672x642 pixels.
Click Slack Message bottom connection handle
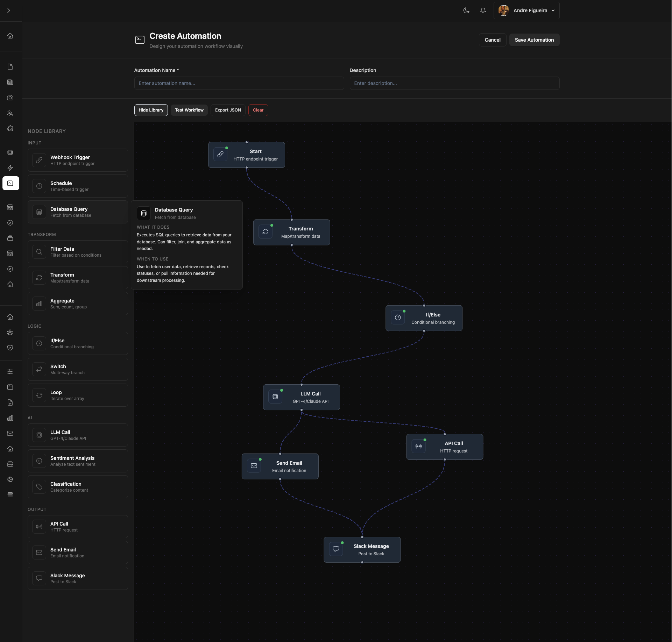362,562
